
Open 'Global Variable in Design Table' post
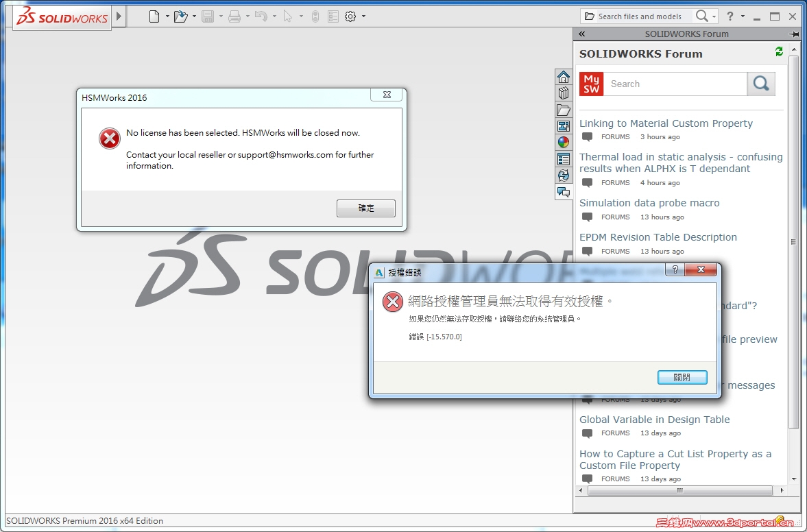click(655, 420)
